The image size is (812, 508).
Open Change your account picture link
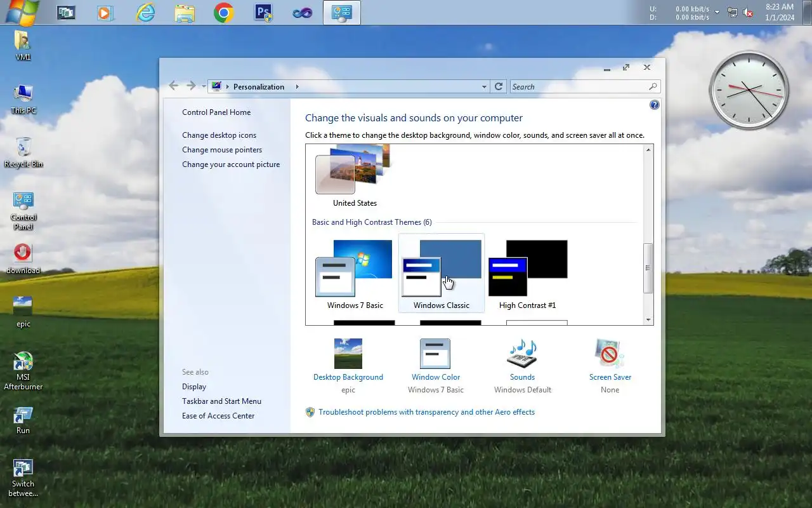tap(231, 164)
